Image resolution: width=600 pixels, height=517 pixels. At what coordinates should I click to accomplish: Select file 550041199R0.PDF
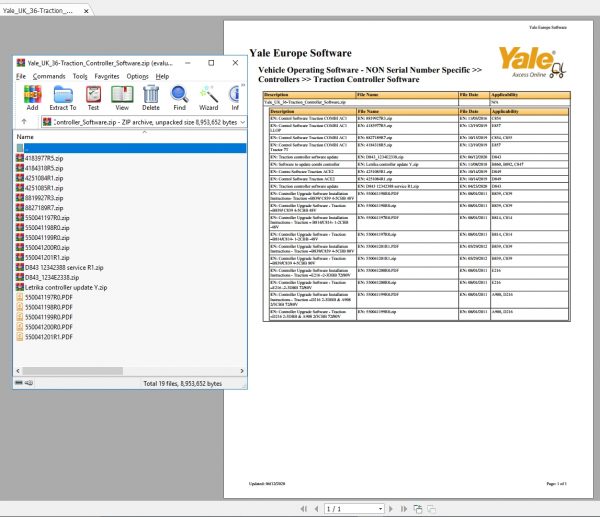44,317
